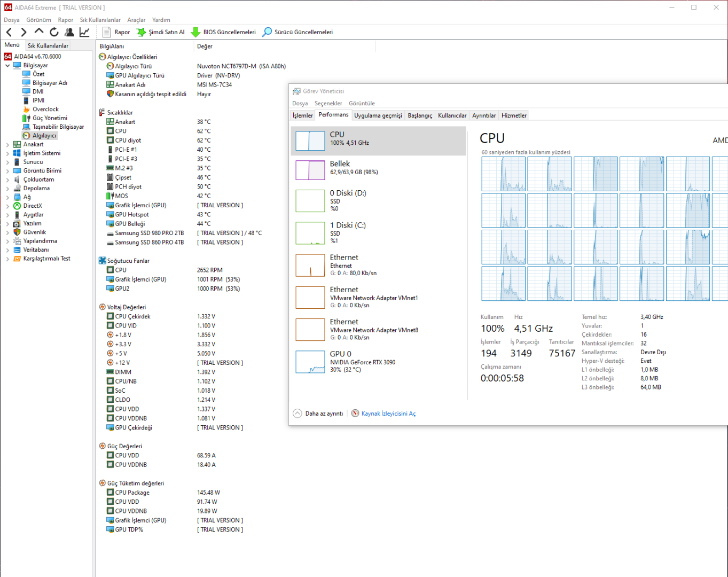This screenshot has width=728, height=577.
Task: Select the Algılayıcı sensor icon in tree
Action: pyautogui.click(x=27, y=136)
